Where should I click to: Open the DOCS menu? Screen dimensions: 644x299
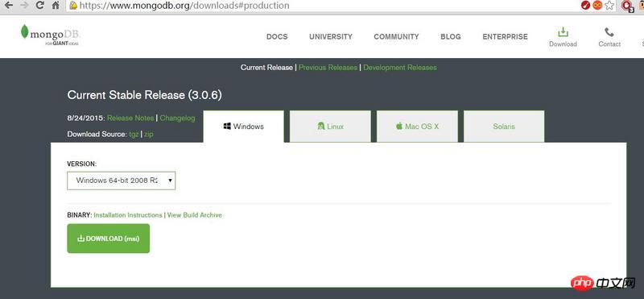tap(277, 36)
